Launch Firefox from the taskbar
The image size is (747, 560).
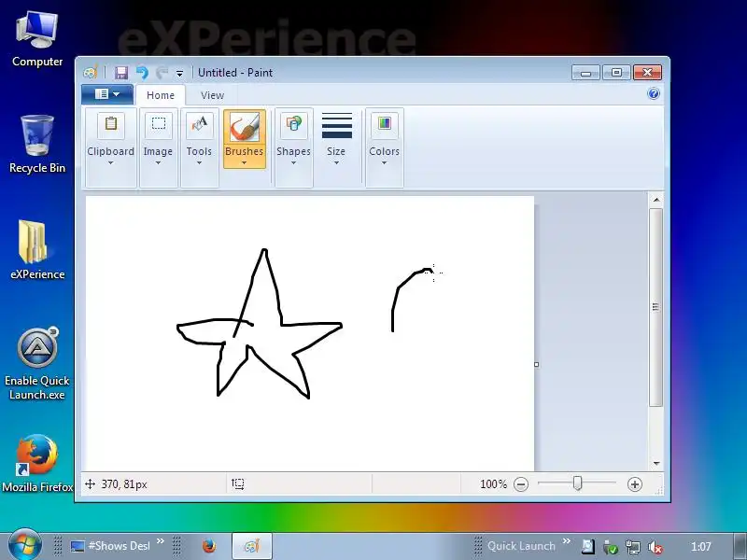pos(208,546)
